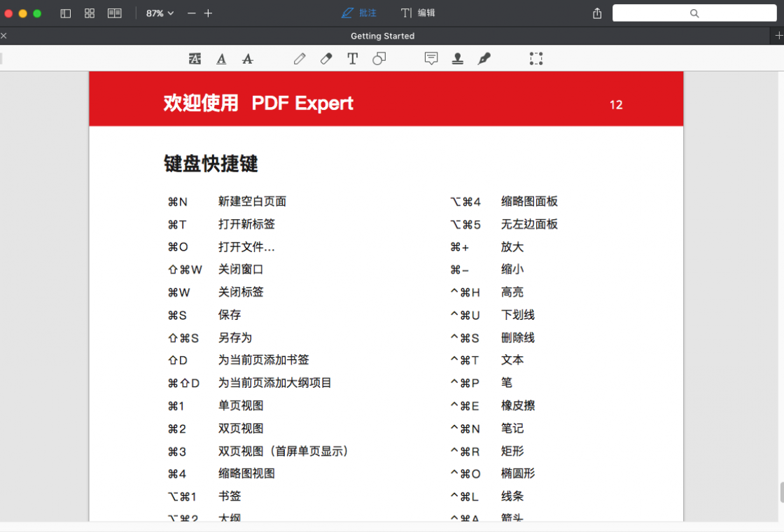Click page number 12 in banner
The width and height of the screenshot is (784, 532).
(x=616, y=104)
